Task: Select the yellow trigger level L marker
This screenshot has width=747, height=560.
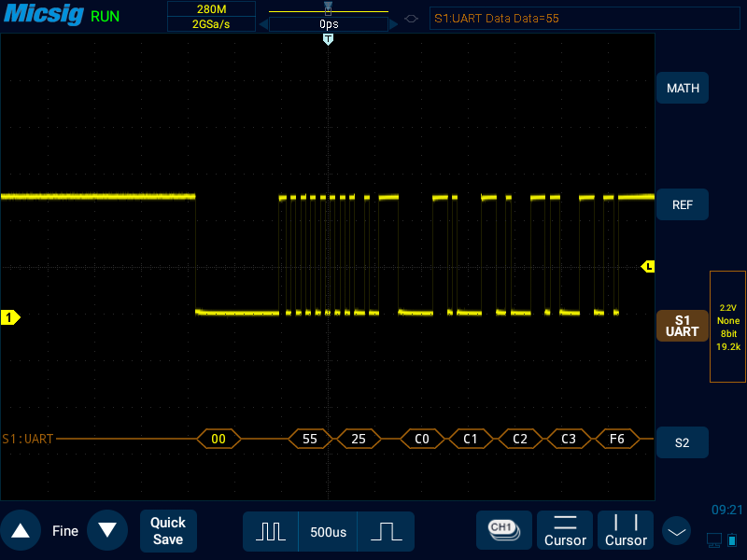Action: 648,267
